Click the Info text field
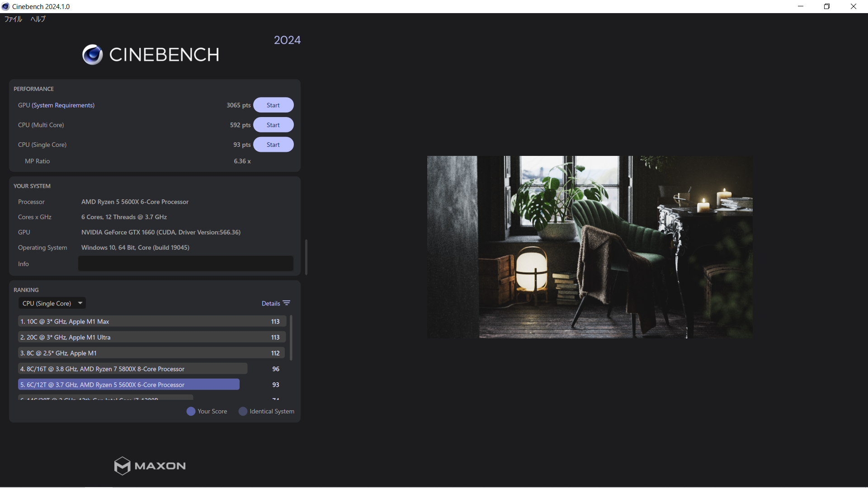868x488 pixels. coord(185,264)
